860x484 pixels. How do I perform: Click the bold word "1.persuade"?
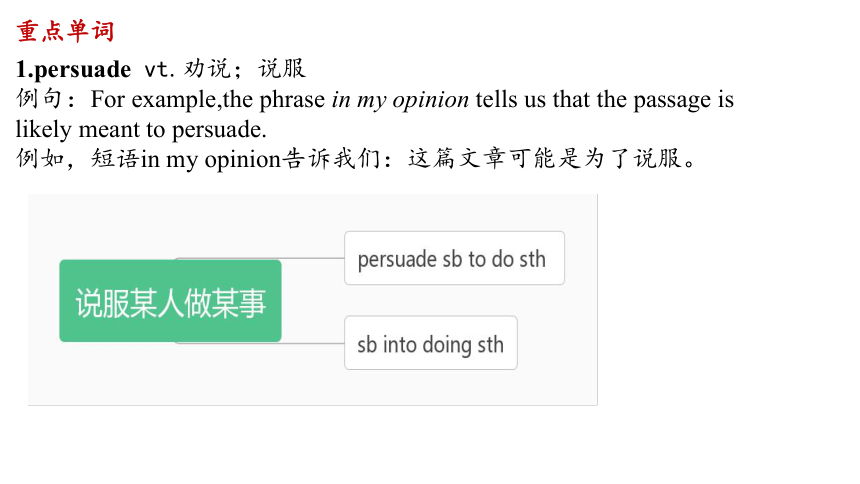[x=73, y=69]
